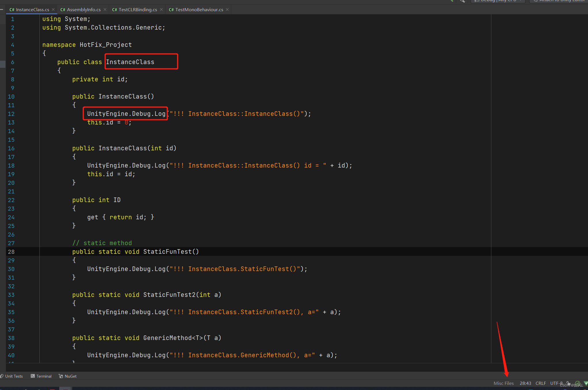Click the gutter at line number 28
The width and height of the screenshot is (588, 390).
[x=11, y=251]
